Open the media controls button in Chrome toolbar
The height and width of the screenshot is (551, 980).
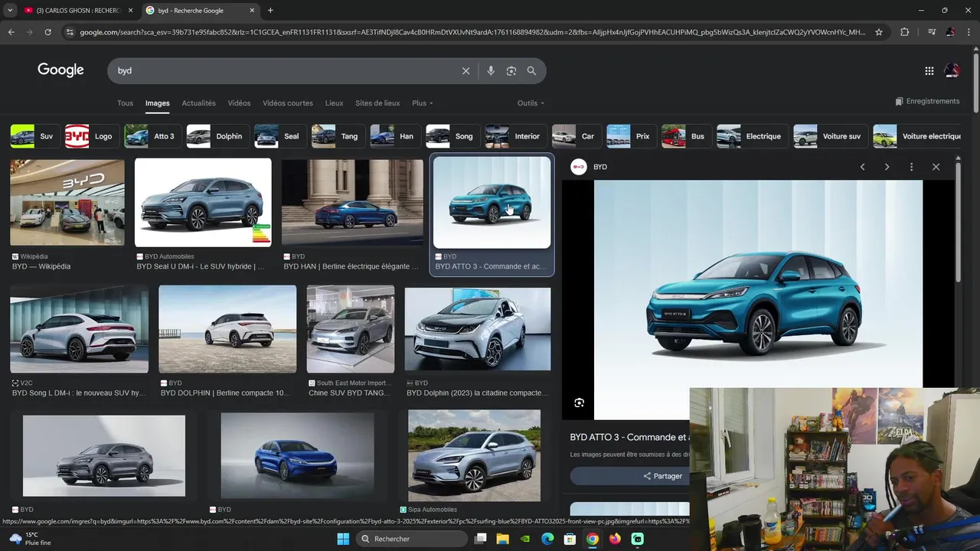[931, 32]
